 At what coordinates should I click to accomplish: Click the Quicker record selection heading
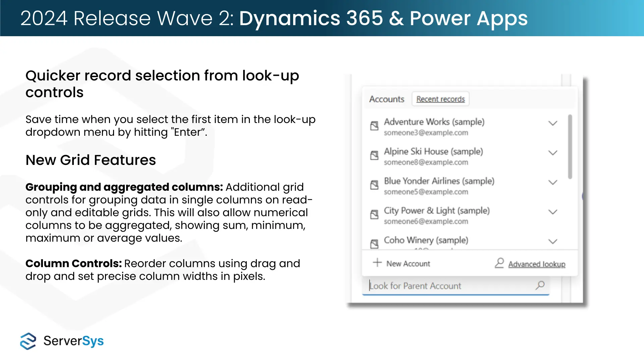162,84
